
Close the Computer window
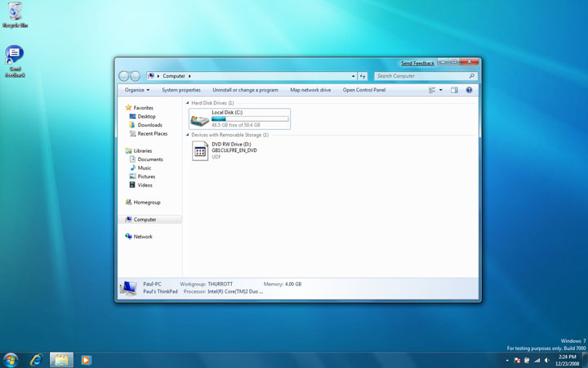point(469,61)
